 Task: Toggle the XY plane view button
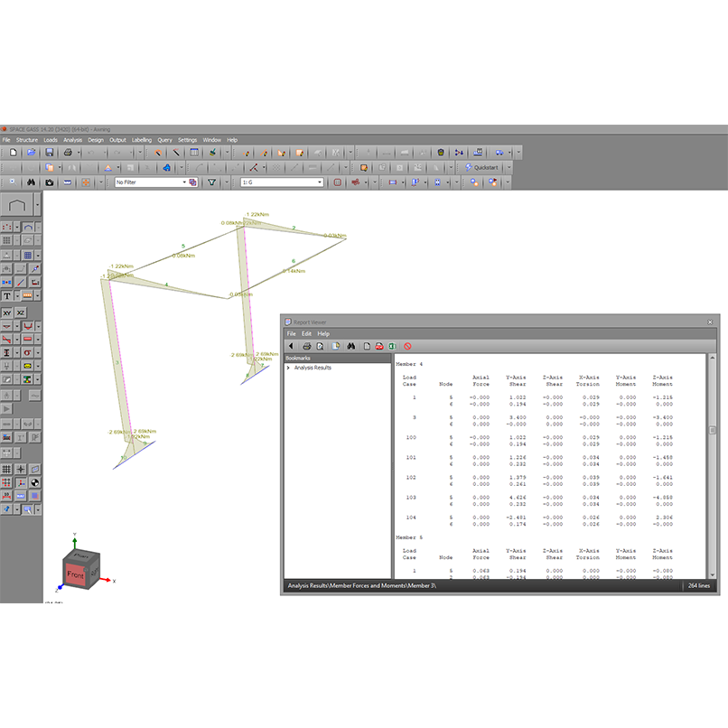pos(7,312)
